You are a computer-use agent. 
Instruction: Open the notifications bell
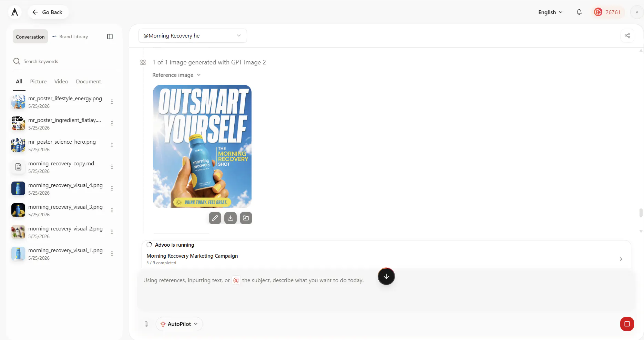click(579, 12)
